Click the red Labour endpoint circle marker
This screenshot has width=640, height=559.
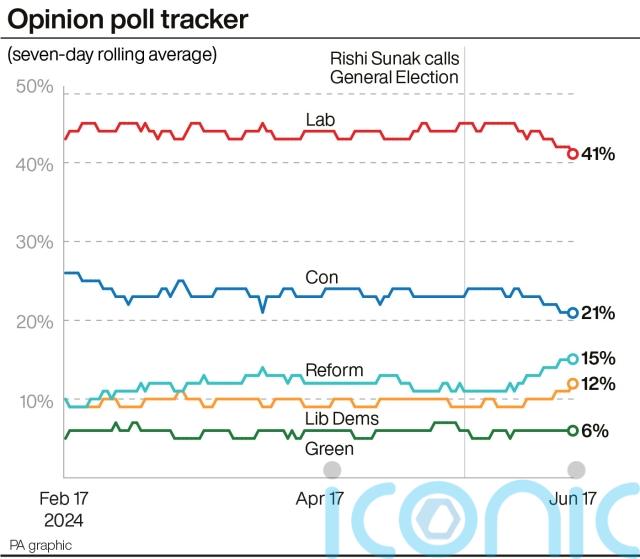(573, 154)
